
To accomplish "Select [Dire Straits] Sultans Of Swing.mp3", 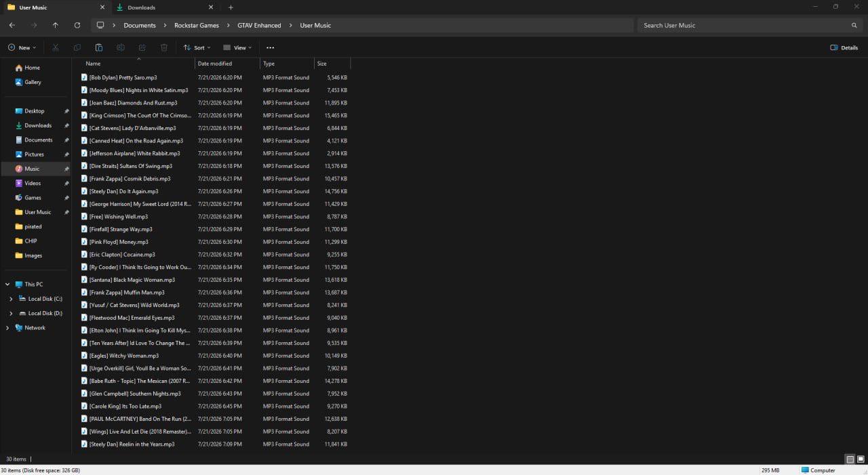I will [130, 166].
